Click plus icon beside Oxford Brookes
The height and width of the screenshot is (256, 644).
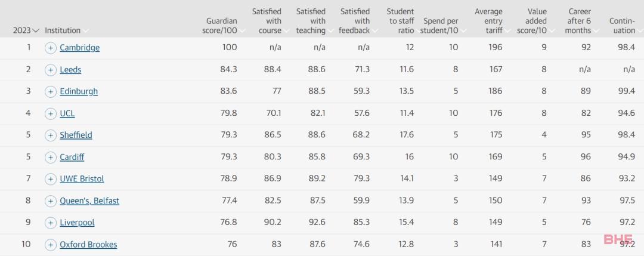50,245
